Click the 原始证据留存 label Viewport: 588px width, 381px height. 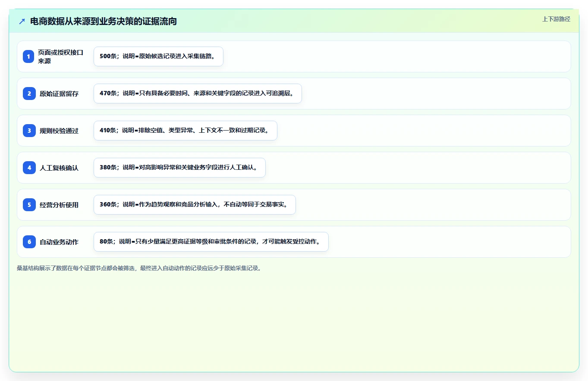(59, 94)
